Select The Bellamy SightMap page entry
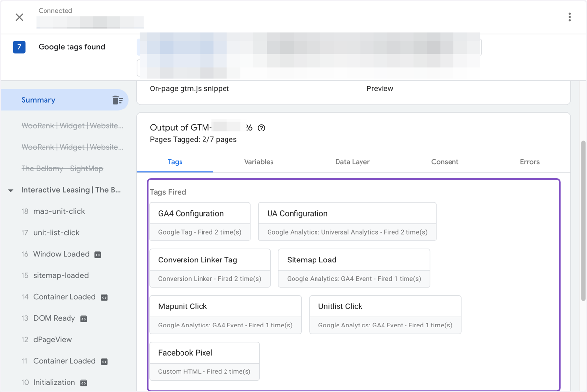This screenshot has height=392, width=587. click(x=62, y=169)
